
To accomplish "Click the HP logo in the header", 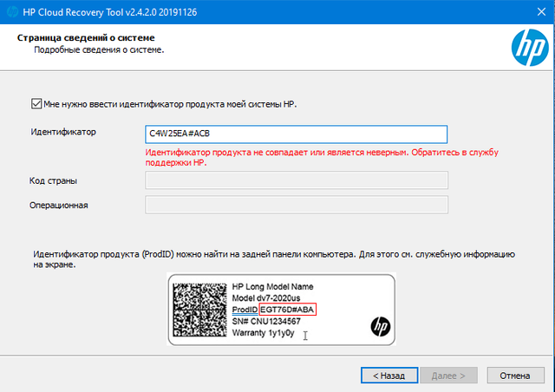I will [x=530, y=48].
